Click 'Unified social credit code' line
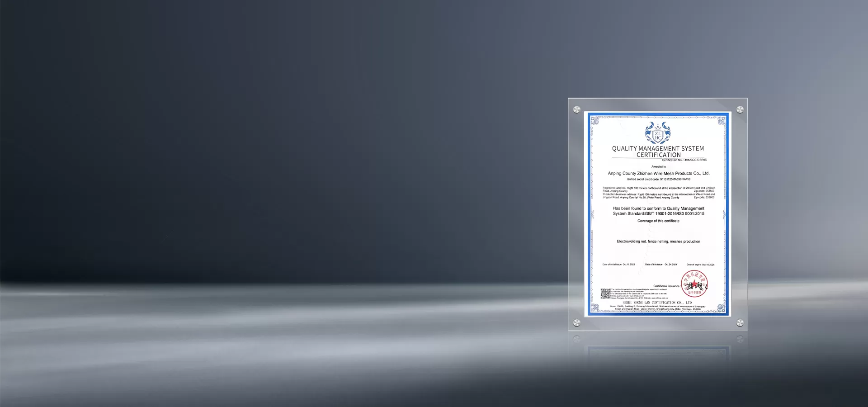The image size is (868, 407). coord(659,180)
